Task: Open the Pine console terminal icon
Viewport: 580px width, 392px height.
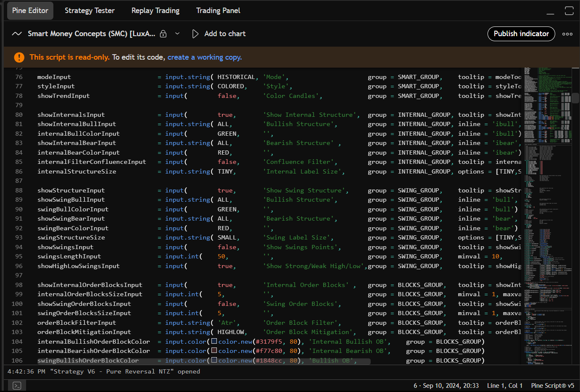Action: click(x=17, y=385)
